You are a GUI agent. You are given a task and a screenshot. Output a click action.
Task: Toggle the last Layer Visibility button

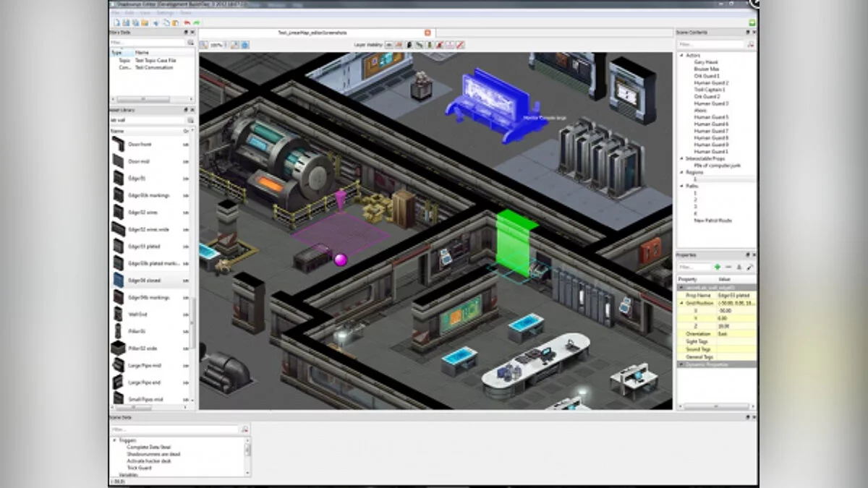pos(460,45)
